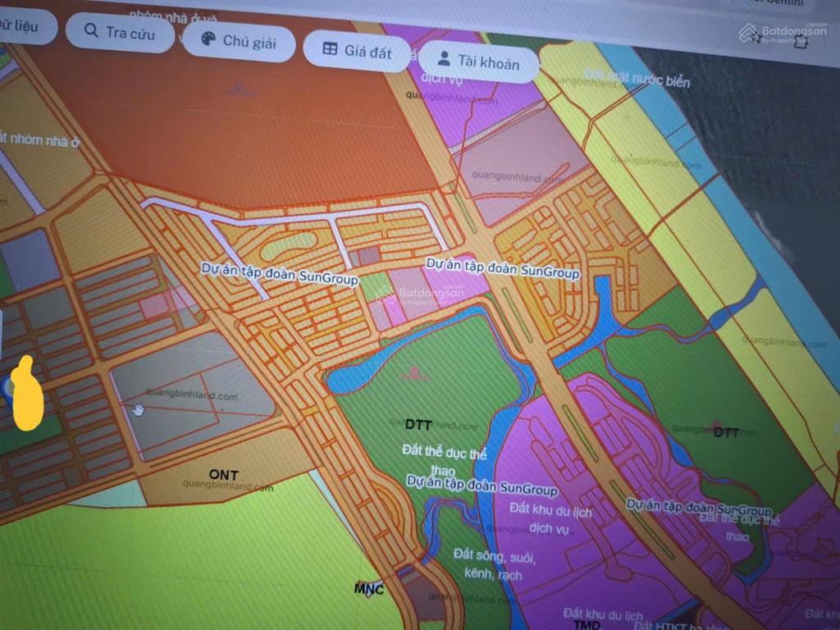Screen dimensions: 840x630
Task: Open the Tài khoản account button
Action: pos(478,62)
